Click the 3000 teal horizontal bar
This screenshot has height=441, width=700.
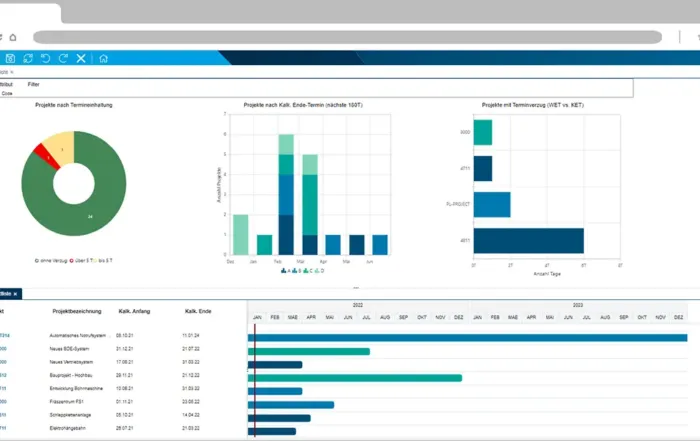pyautogui.click(x=483, y=132)
